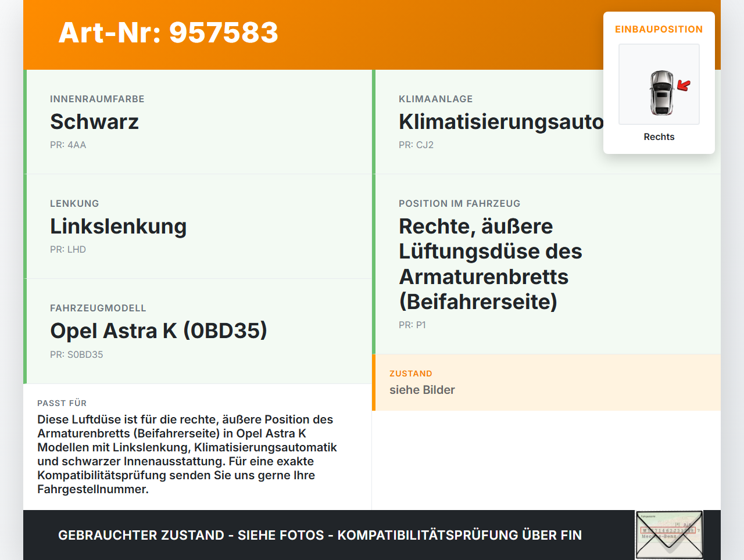744x560 pixels.
Task: Click the green stripe beside Fahrzeugmodell
Action: pyautogui.click(x=24, y=331)
